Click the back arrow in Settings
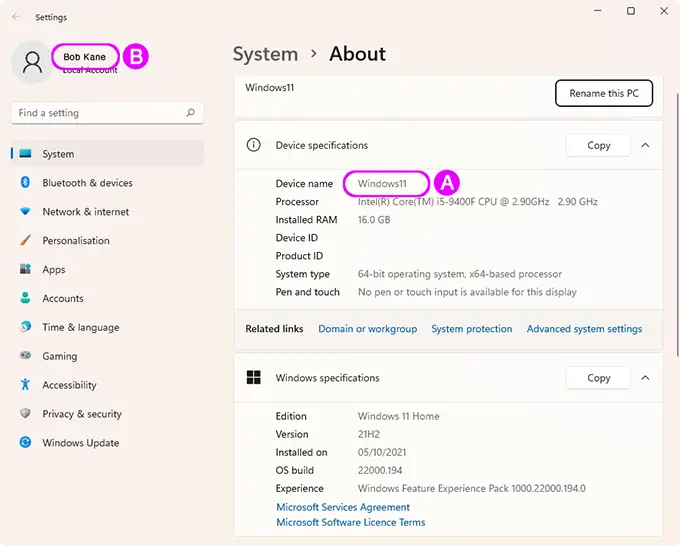680x546 pixels. (x=16, y=17)
